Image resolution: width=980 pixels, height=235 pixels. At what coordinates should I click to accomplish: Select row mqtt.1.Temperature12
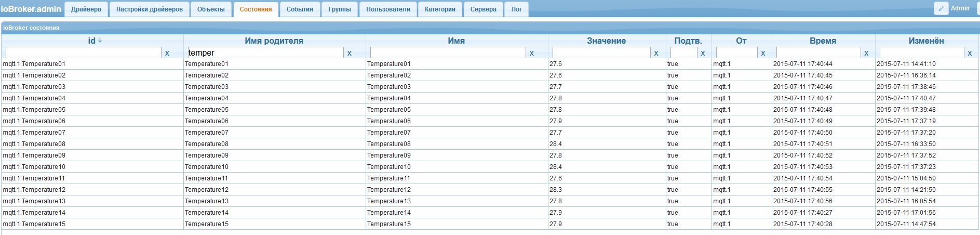click(490, 190)
